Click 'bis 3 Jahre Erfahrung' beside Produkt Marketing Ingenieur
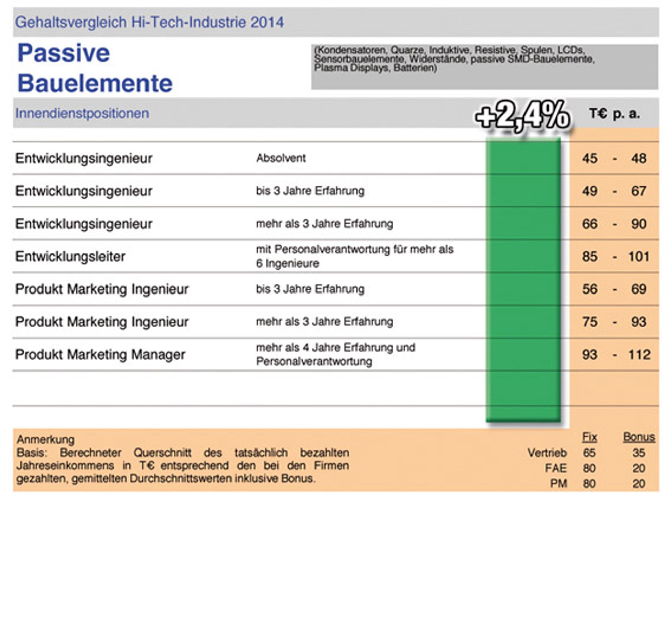The height and width of the screenshot is (625, 672). coord(310,289)
